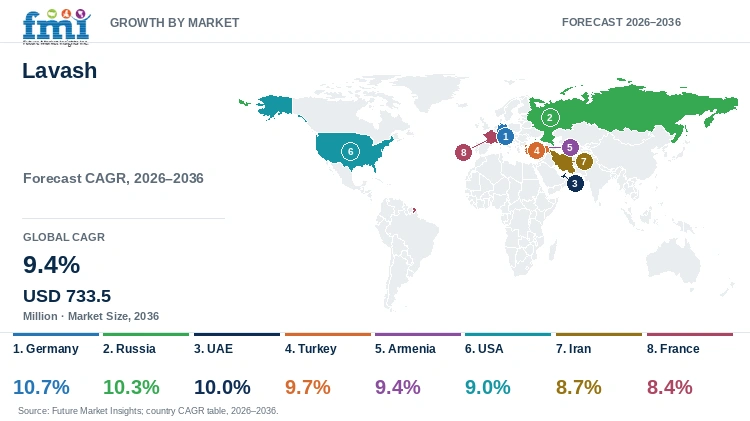Click Armenia's 9.4% value in legend

397,387
